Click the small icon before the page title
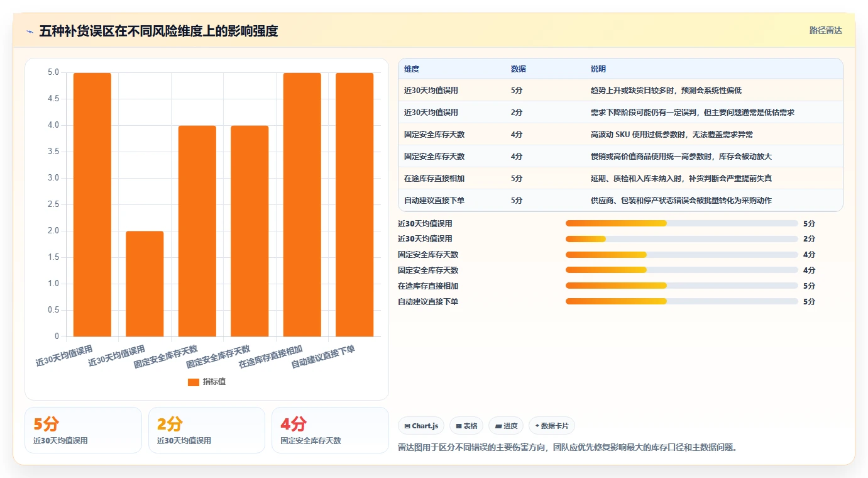The image size is (868, 478). (30, 31)
